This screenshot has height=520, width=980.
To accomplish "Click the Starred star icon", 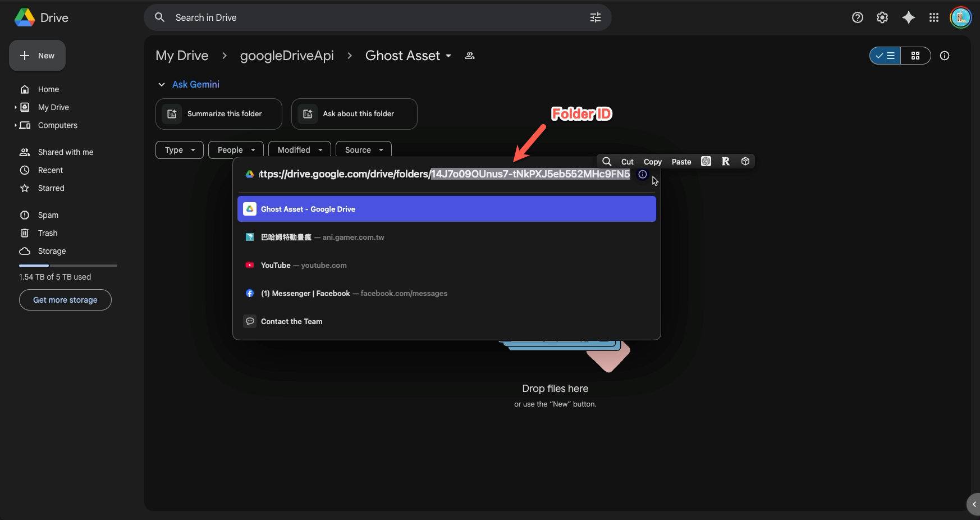I will 25,188.
